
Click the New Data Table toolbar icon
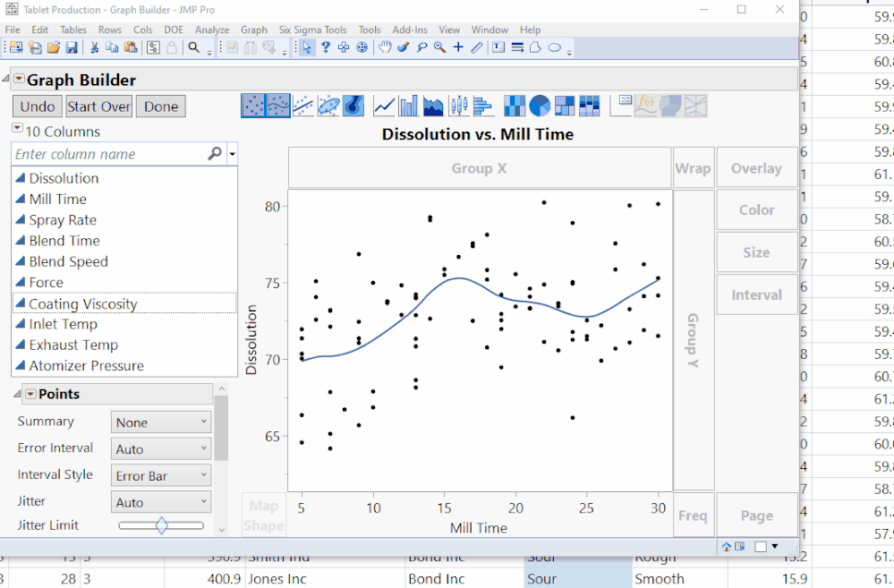[x=16, y=48]
